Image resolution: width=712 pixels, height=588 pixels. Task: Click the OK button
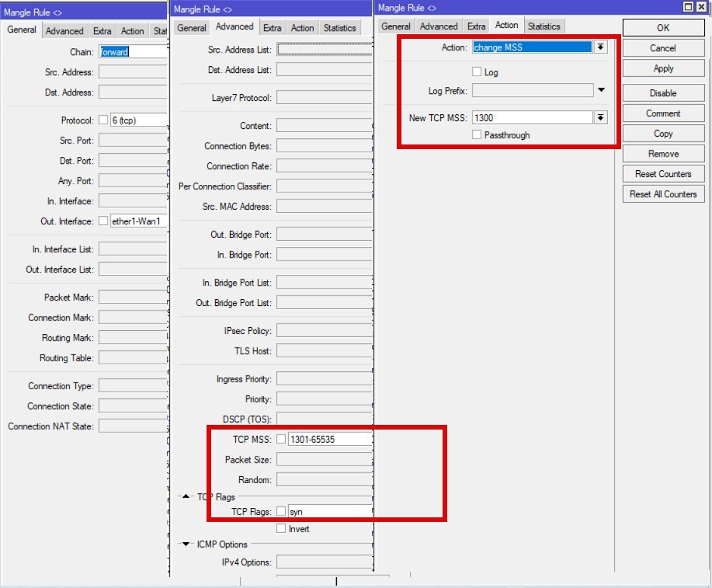tap(663, 28)
